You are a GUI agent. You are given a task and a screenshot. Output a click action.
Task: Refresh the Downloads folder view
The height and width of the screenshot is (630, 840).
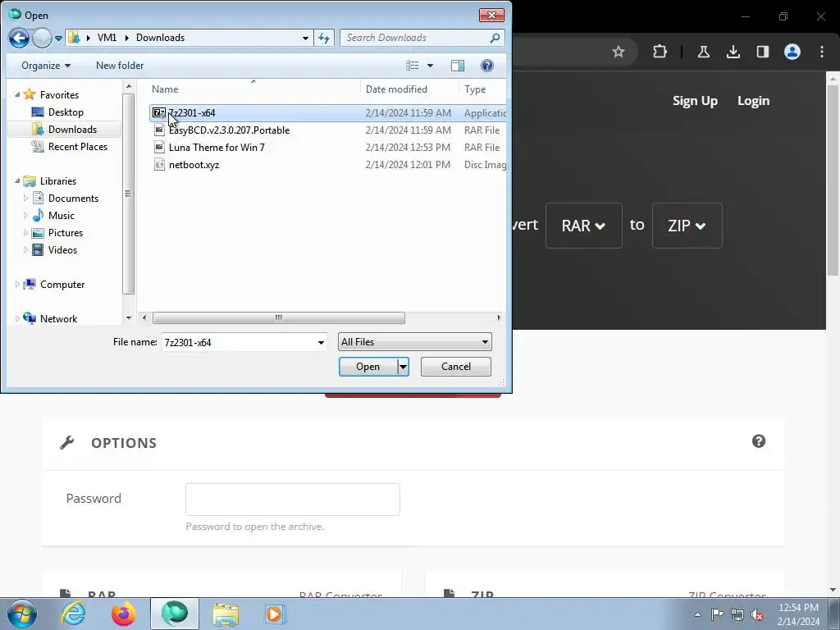click(323, 38)
